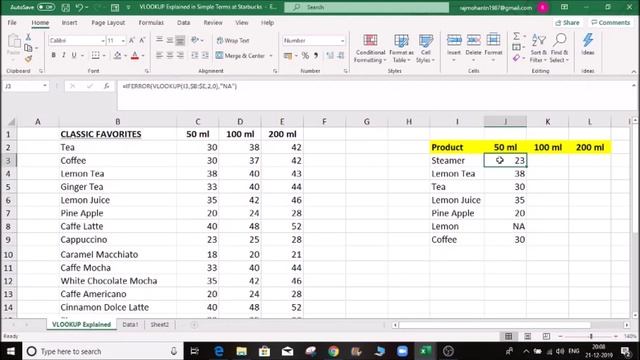Viewport: 640px width, 360px height.
Task: Click Share button
Action: point(567,22)
